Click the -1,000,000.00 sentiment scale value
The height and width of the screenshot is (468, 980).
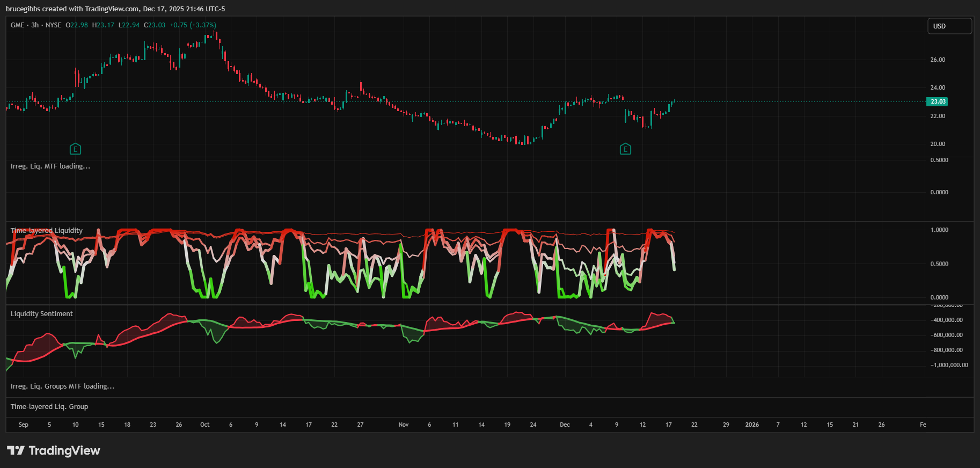tap(949, 365)
